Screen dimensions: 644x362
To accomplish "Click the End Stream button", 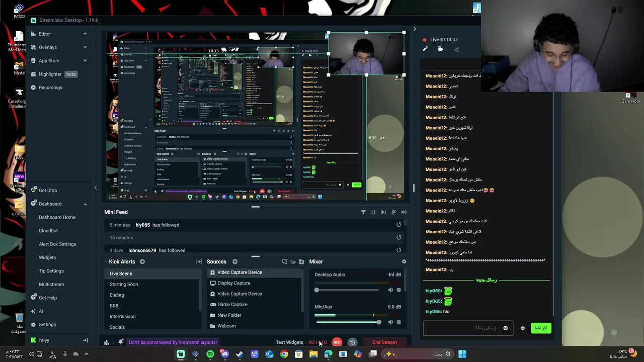I will [384, 342].
